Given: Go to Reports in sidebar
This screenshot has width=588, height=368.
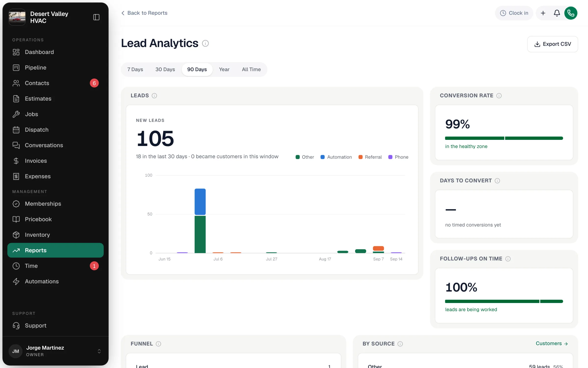Looking at the screenshot, I should pos(56,250).
